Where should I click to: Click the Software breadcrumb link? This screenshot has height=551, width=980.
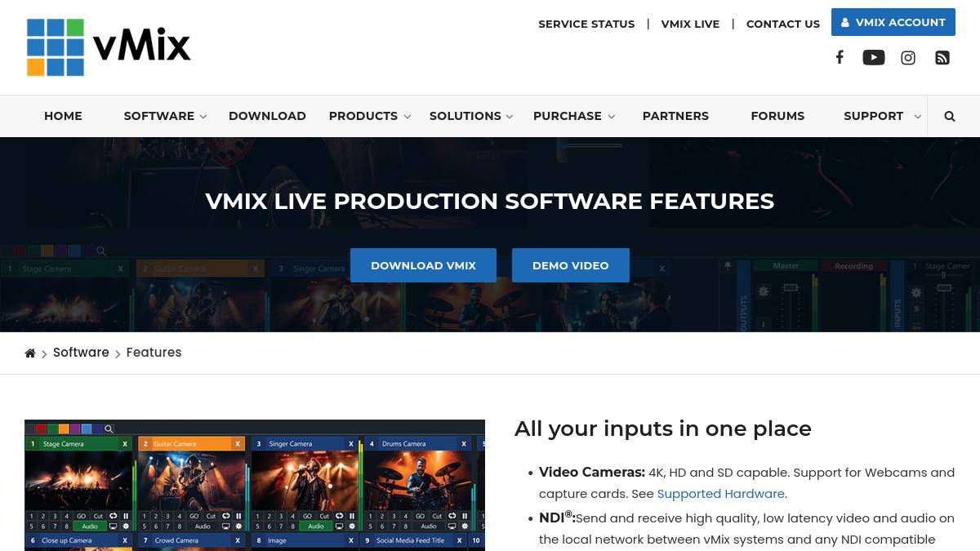pos(81,353)
